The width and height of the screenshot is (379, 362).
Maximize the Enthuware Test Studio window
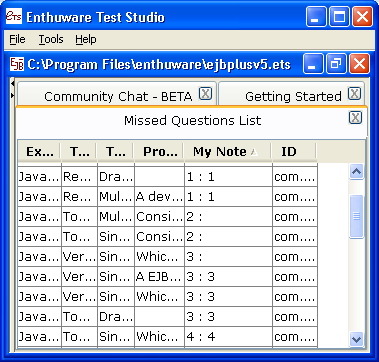[x=339, y=17]
